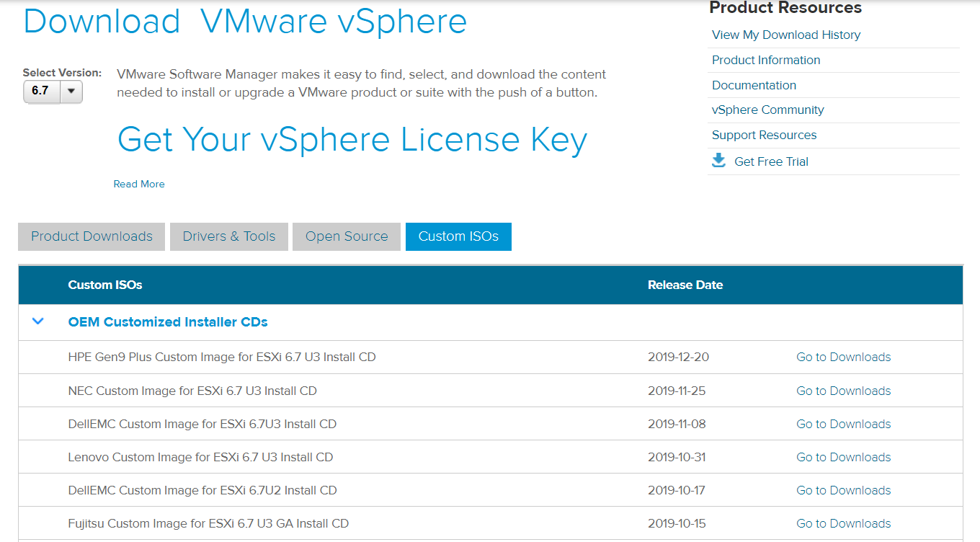Viewport: 980px width, 542px height.
Task: Click the Download VMware vSphere page title
Action: coord(245,20)
